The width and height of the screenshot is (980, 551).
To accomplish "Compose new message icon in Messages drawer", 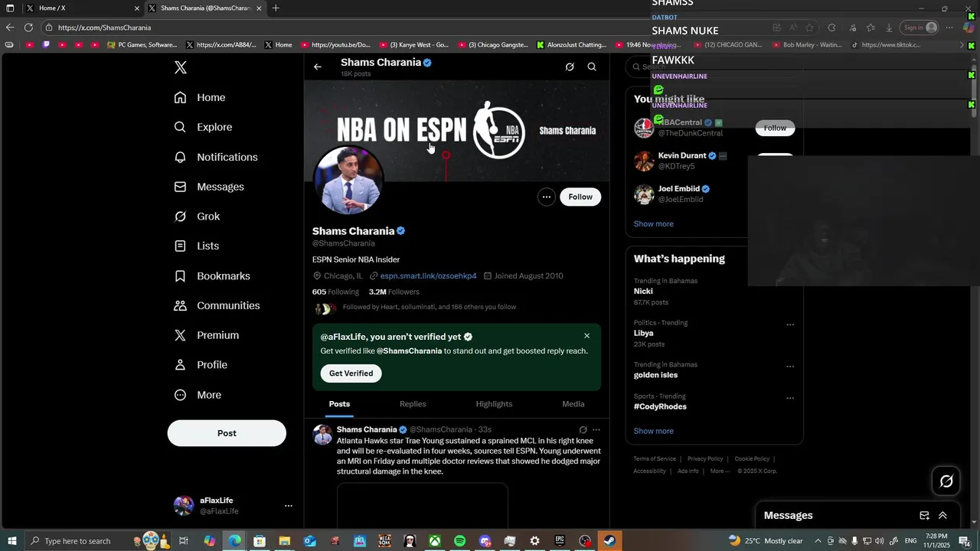I will click(924, 516).
